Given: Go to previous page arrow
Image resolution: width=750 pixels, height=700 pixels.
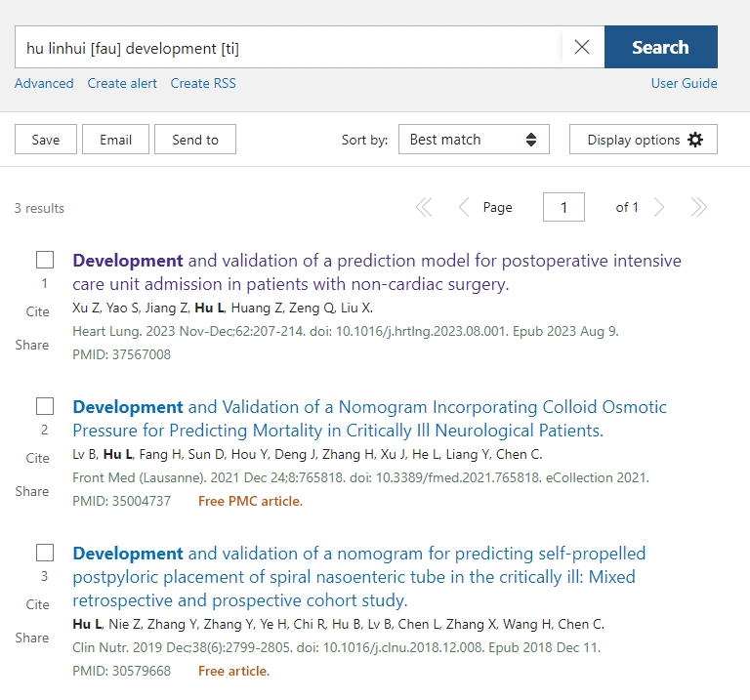Looking at the screenshot, I should tap(464, 208).
